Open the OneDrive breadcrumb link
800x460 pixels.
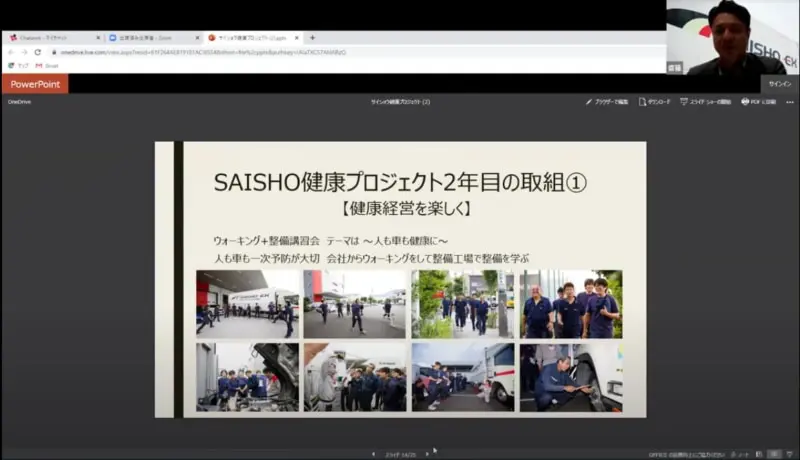click(x=19, y=102)
